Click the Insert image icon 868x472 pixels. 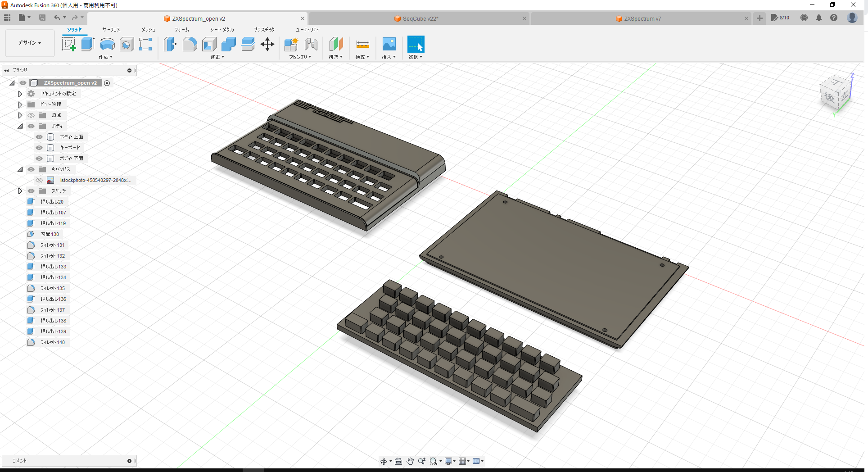coord(389,44)
